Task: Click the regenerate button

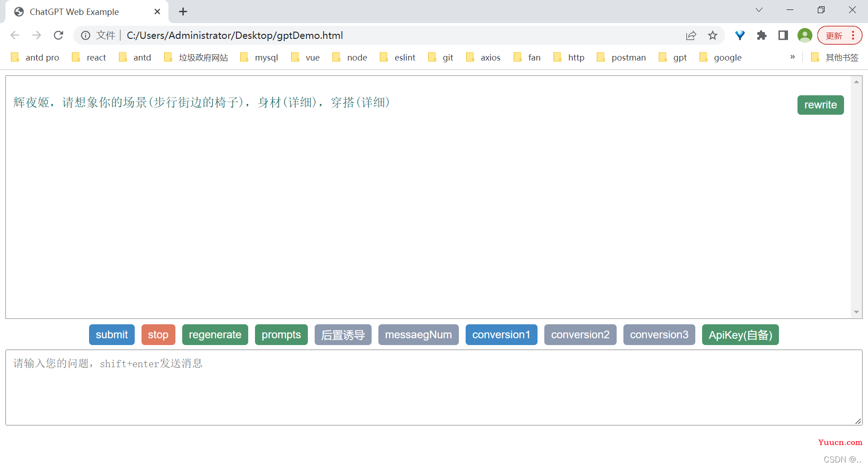Action: pos(215,335)
